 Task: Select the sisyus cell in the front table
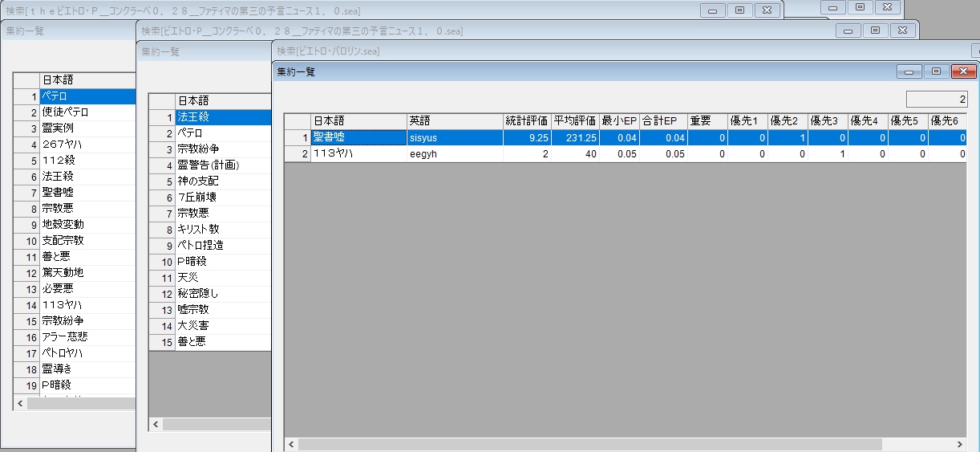pos(454,137)
